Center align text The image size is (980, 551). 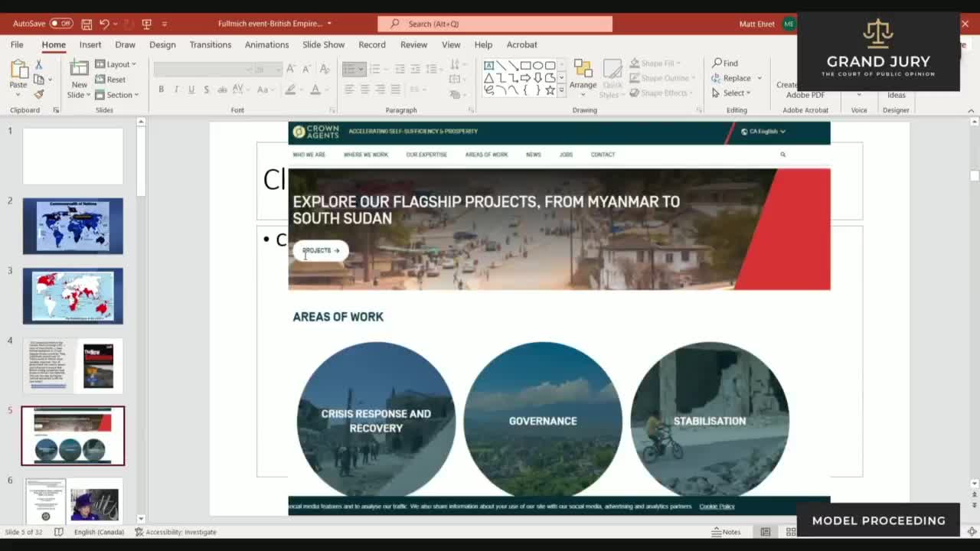364,90
